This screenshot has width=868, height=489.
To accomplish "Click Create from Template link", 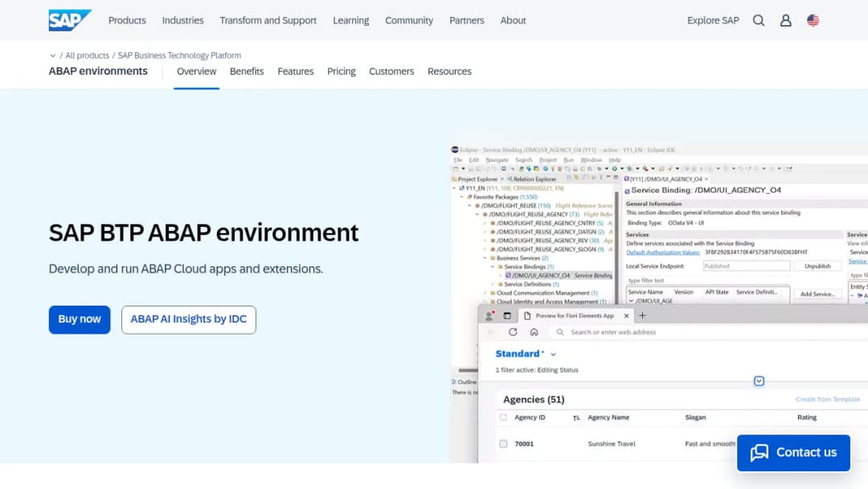I will click(828, 399).
